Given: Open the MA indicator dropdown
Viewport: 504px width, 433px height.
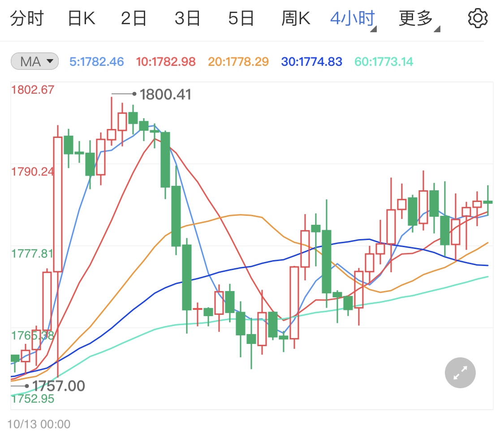Looking at the screenshot, I should point(34,61).
